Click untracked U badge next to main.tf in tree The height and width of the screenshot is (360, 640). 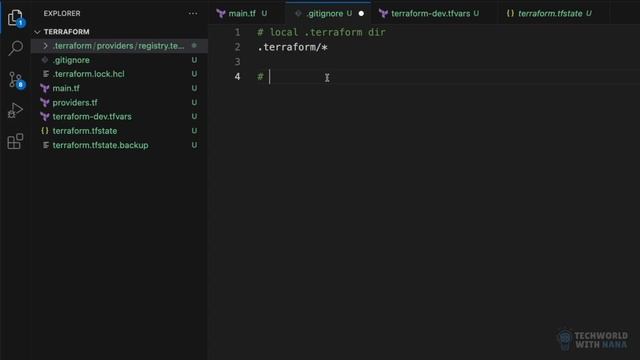coord(194,88)
